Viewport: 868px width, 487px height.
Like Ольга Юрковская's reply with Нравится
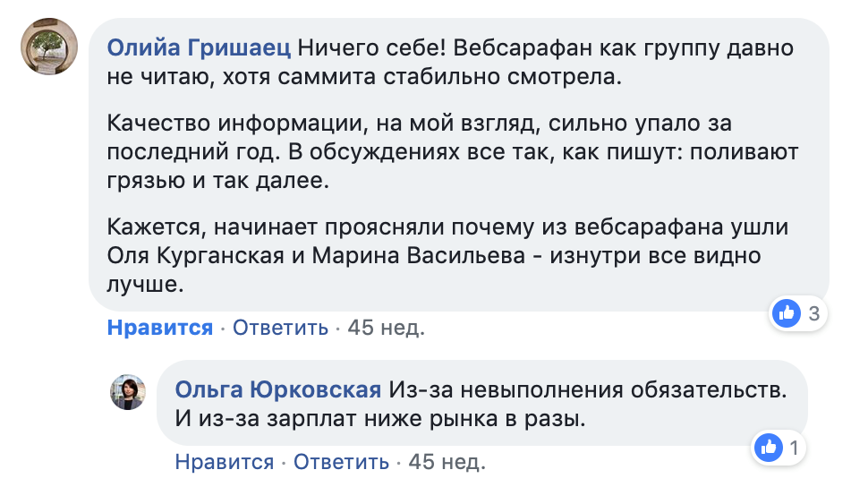224,462
